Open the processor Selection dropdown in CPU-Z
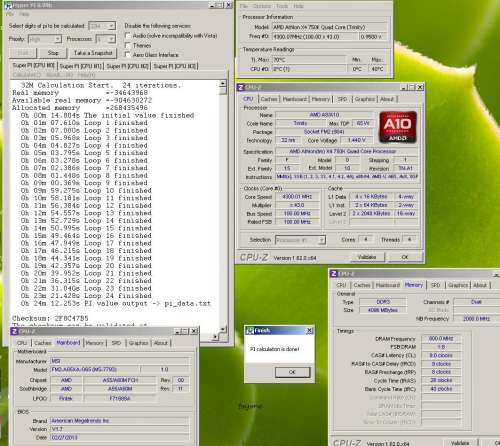This screenshot has height=446, width=500. 322,240
